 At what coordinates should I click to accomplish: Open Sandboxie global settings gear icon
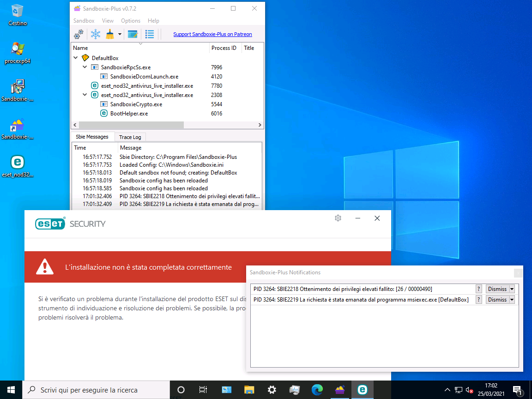point(79,34)
